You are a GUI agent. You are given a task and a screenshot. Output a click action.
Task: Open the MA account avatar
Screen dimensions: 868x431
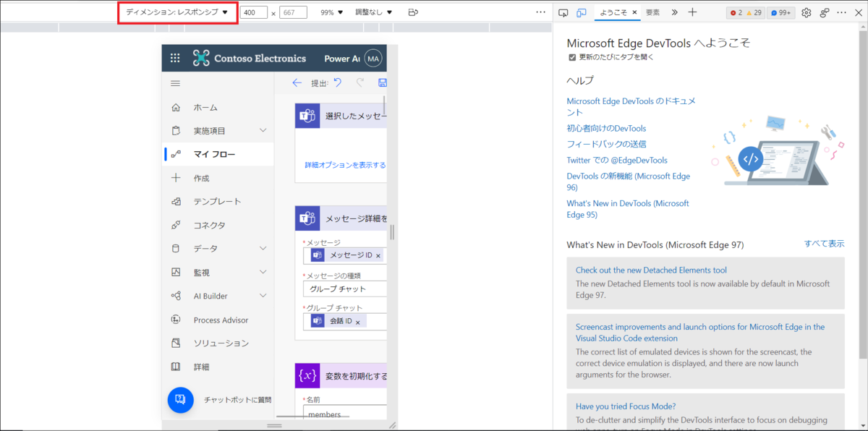pyautogui.click(x=373, y=59)
